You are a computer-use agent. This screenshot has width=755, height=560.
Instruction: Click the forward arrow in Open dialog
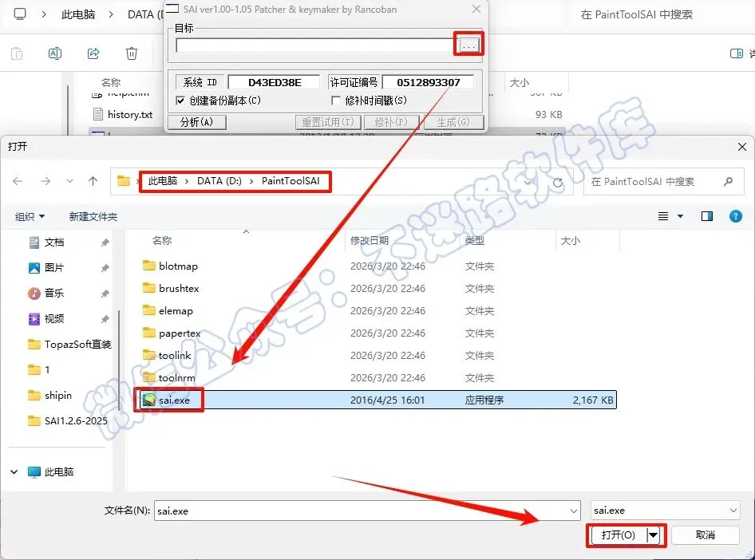click(x=45, y=181)
